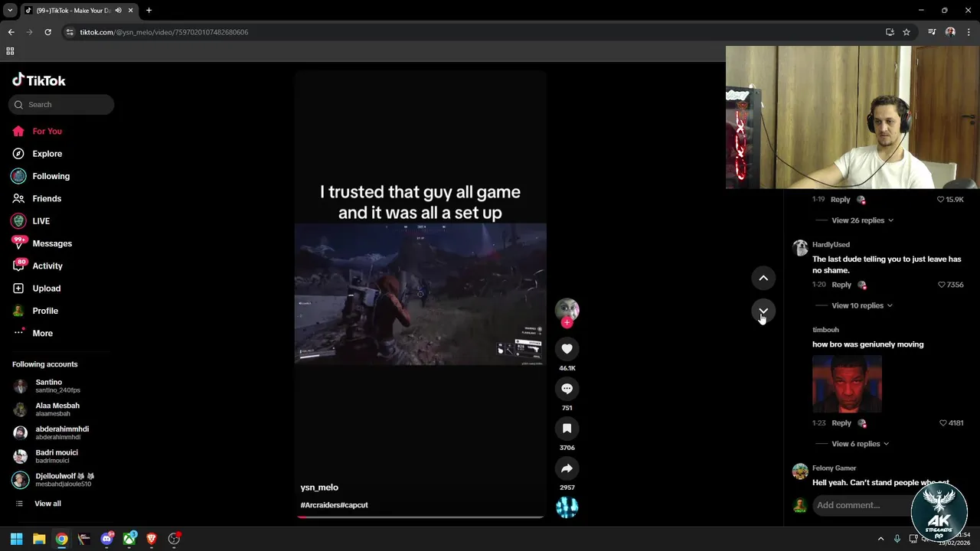Viewport: 980px width, 551px height.
Task: Open the Chrome three-dot menu
Action: (x=969, y=32)
